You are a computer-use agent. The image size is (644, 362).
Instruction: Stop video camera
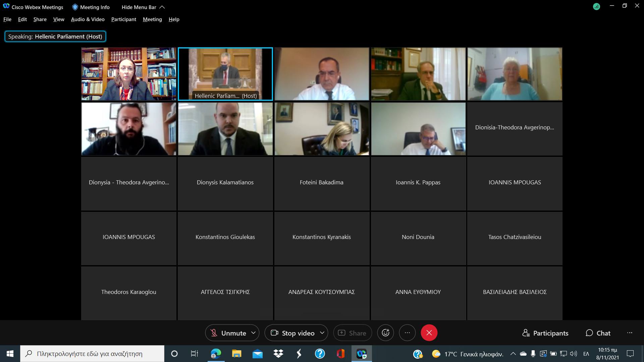click(292, 333)
